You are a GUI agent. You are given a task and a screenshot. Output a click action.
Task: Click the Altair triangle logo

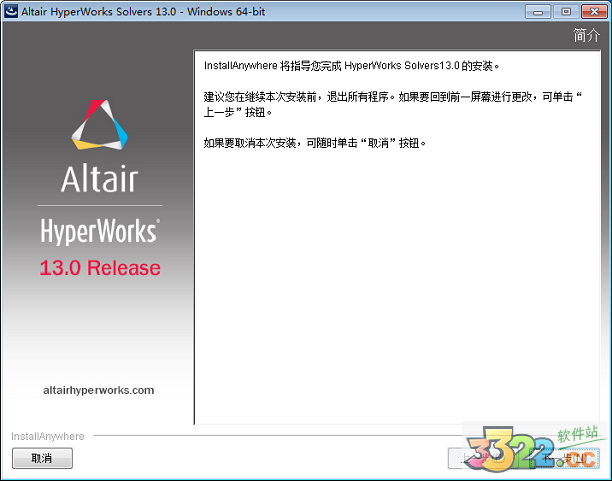pos(100,125)
